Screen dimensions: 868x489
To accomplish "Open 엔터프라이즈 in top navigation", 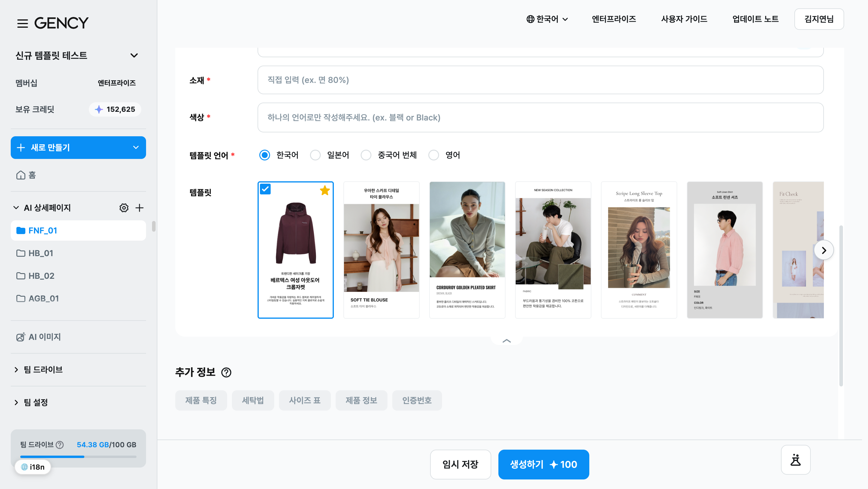I will coord(614,19).
